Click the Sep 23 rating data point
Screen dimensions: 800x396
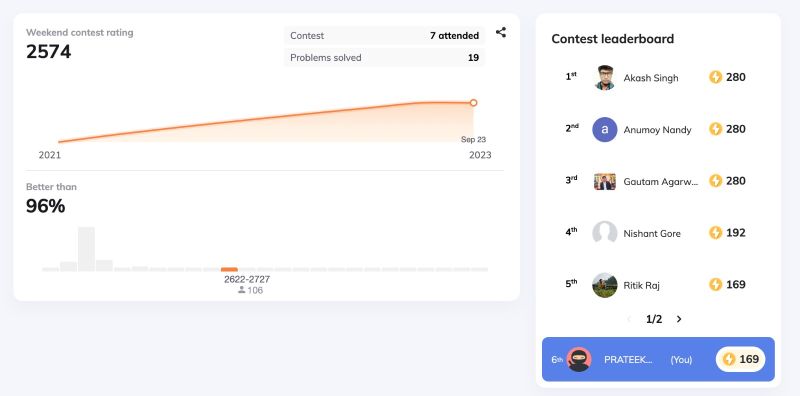pyautogui.click(x=473, y=103)
